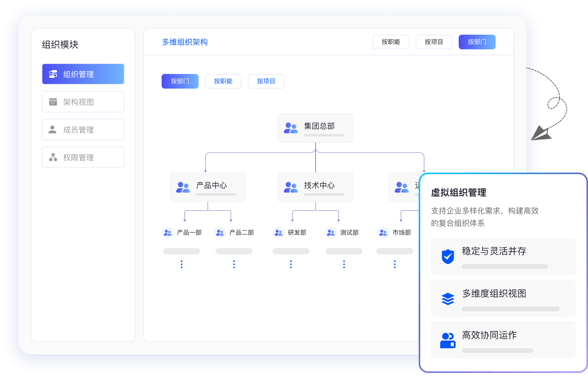Open the vertical dots under 研发部
The height and width of the screenshot is (376, 588).
click(291, 264)
